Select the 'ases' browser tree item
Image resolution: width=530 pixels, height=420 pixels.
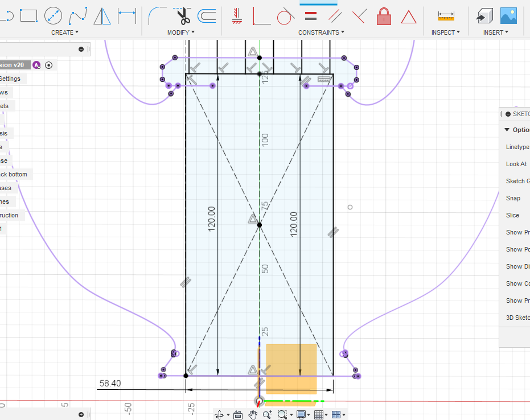[x=6, y=188]
